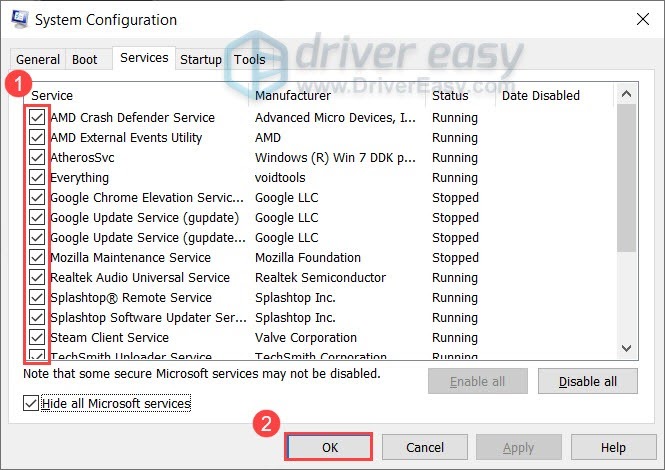
Task: Click the OK button
Action: click(x=329, y=447)
